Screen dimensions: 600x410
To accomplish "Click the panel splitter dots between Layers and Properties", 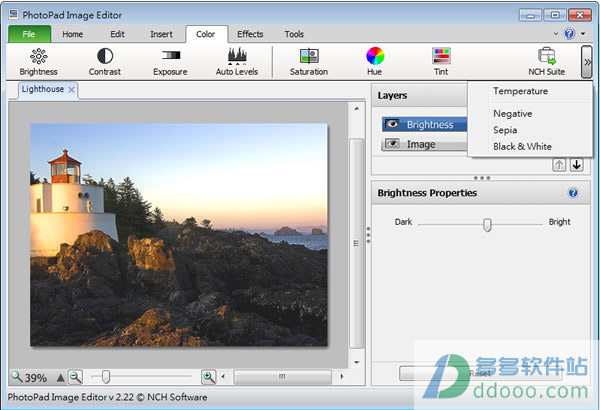I will coord(482,178).
